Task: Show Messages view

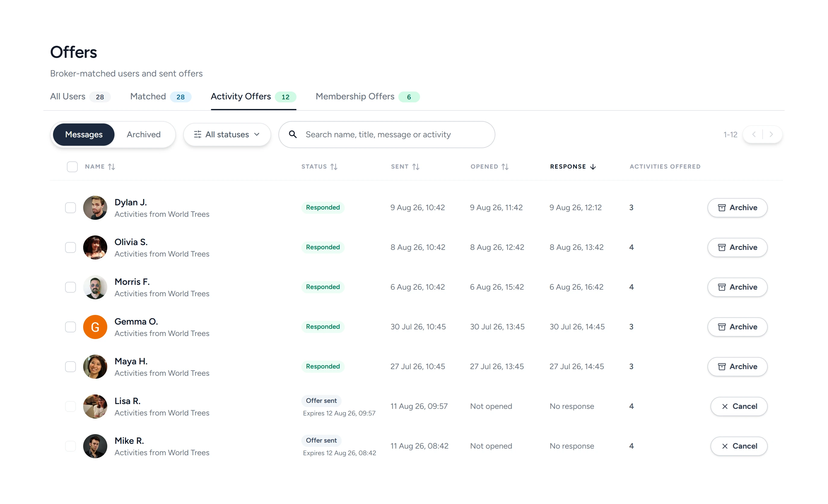Action: tap(84, 134)
